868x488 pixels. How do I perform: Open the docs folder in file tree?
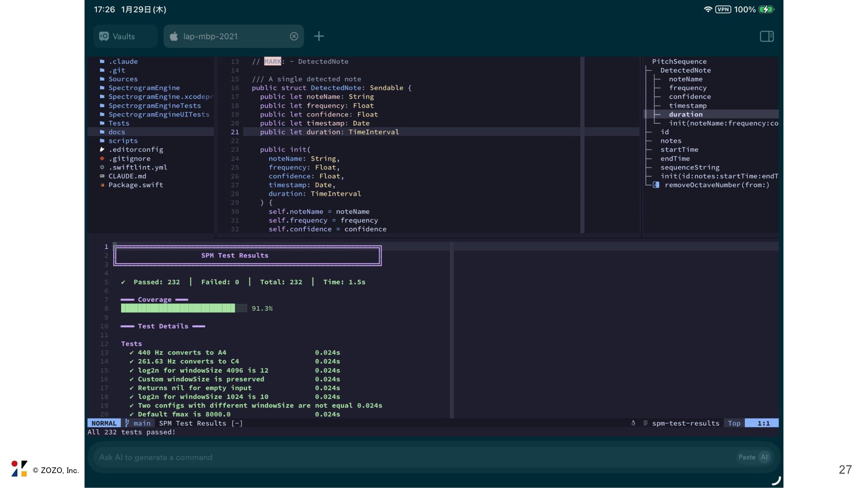click(x=117, y=132)
